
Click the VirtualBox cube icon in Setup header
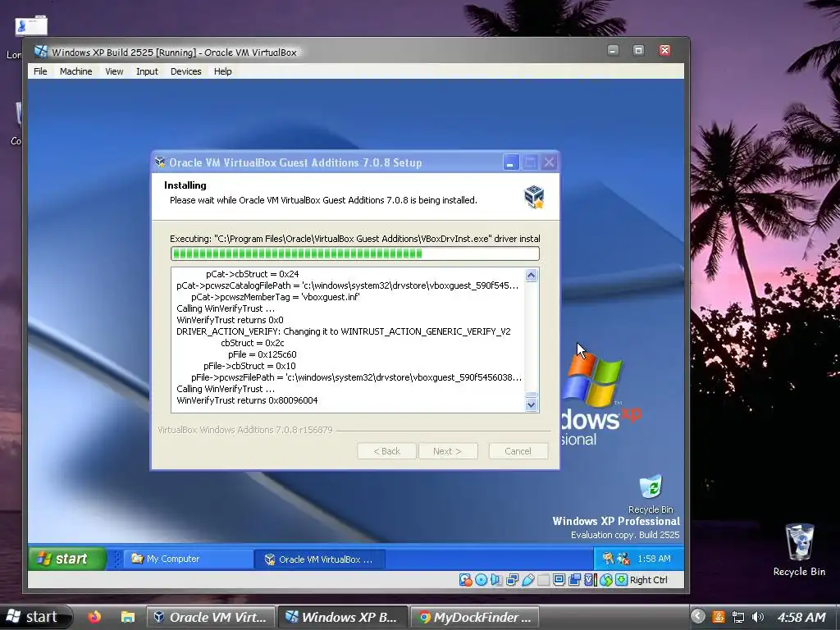[x=534, y=197]
